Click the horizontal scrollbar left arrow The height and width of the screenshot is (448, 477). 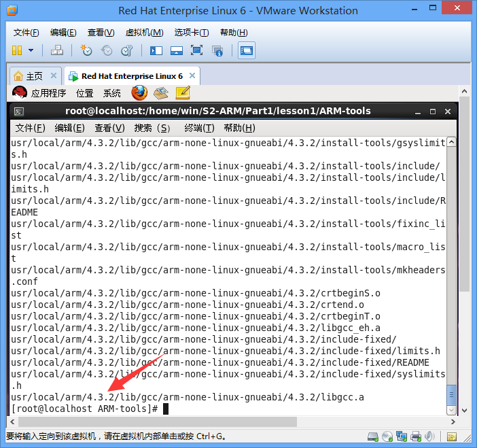pos(12,421)
